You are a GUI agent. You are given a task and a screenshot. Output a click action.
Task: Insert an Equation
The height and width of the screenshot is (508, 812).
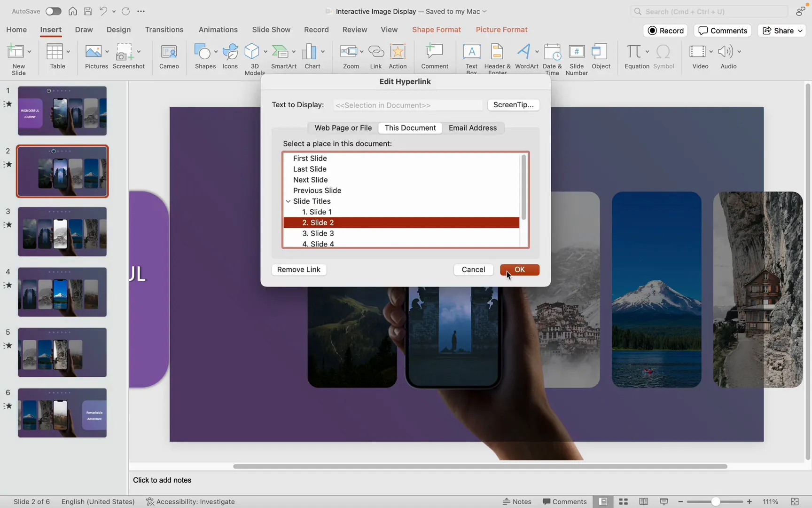point(634,52)
